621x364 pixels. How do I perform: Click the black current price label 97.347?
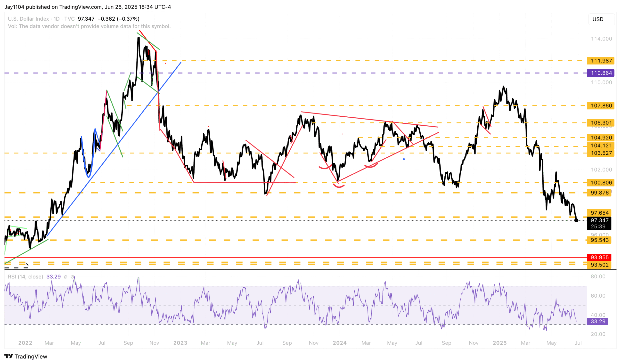(x=599, y=220)
